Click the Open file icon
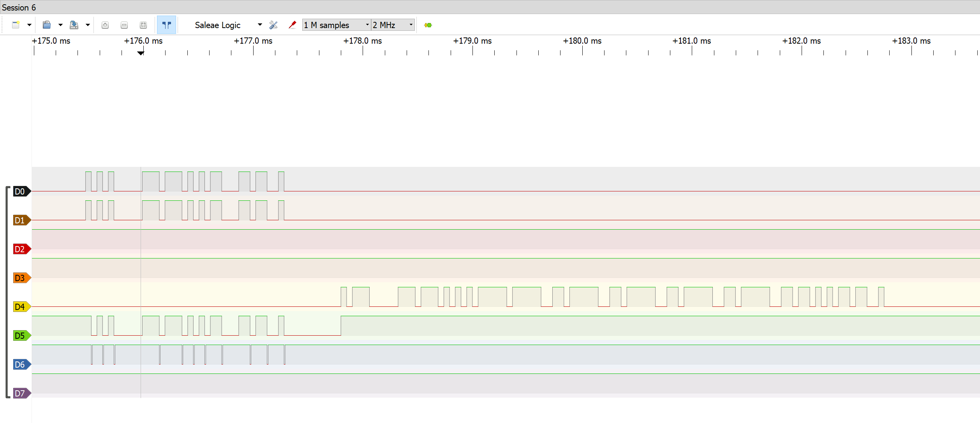980x423 pixels. (x=47, y=25)
